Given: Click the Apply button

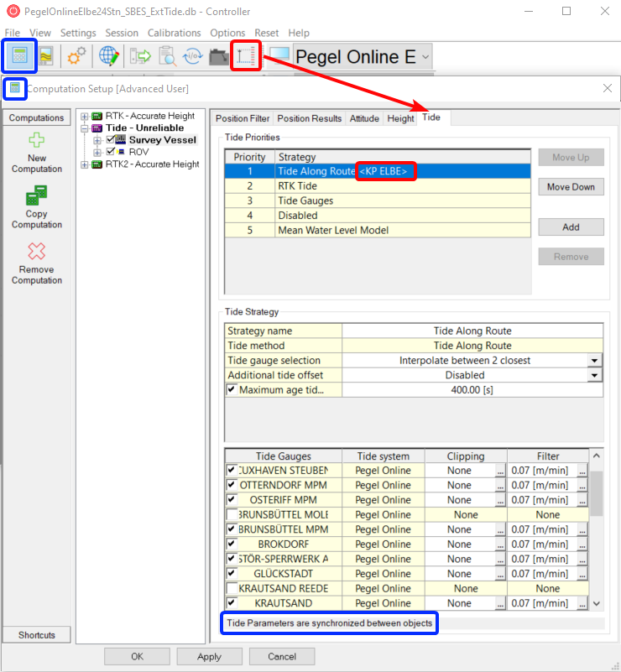Looking at the screenshot, I should point(209,656).
